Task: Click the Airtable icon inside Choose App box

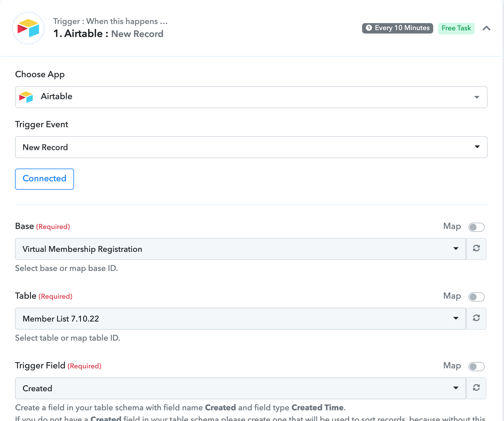Action: (26, 97)
